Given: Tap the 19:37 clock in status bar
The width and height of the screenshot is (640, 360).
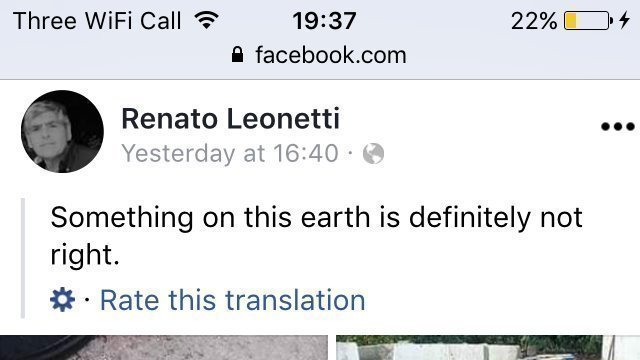Looking at the screenshot, I should (324, 20).
